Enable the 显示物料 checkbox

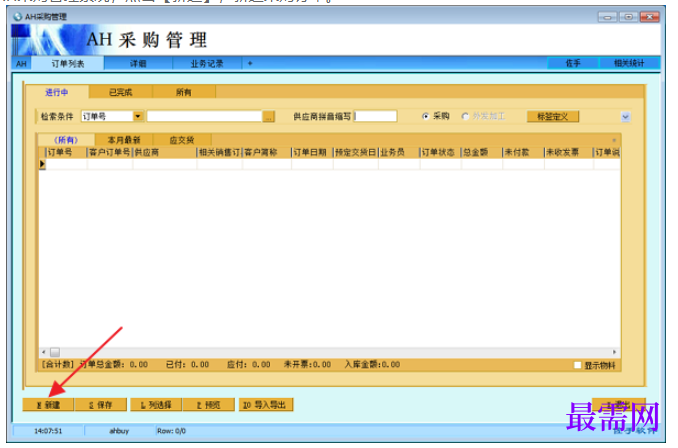click(577, 365)
